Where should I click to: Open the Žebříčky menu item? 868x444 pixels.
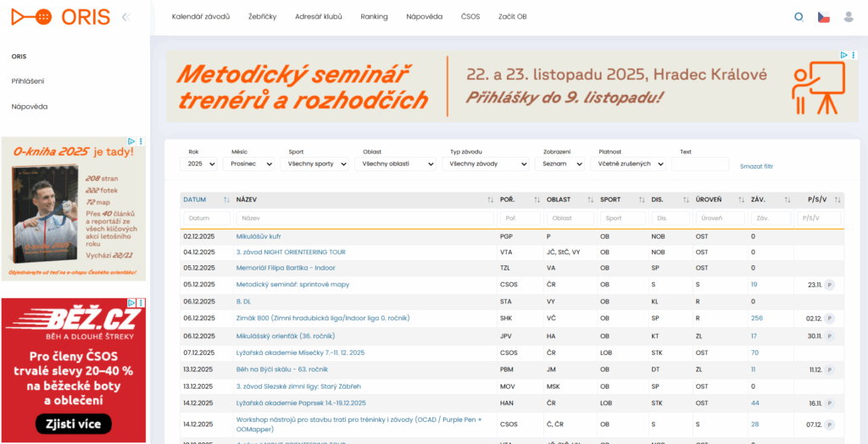(x=262, y=17)
